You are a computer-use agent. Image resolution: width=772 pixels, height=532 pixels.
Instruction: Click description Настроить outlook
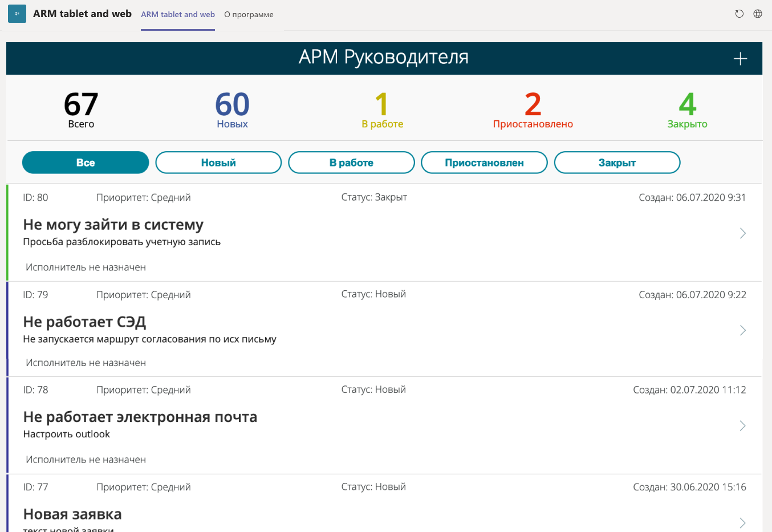pyautogui.click(x=66, y=434)
